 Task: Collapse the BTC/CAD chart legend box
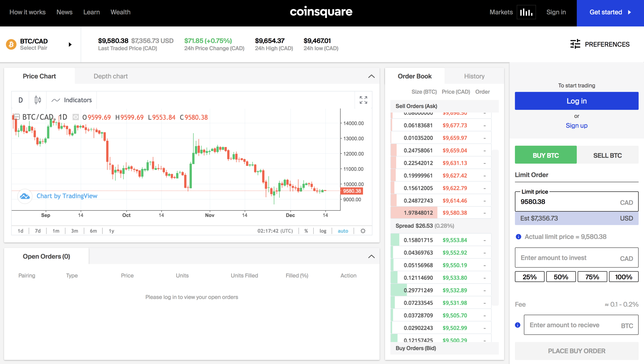point(17,117)
